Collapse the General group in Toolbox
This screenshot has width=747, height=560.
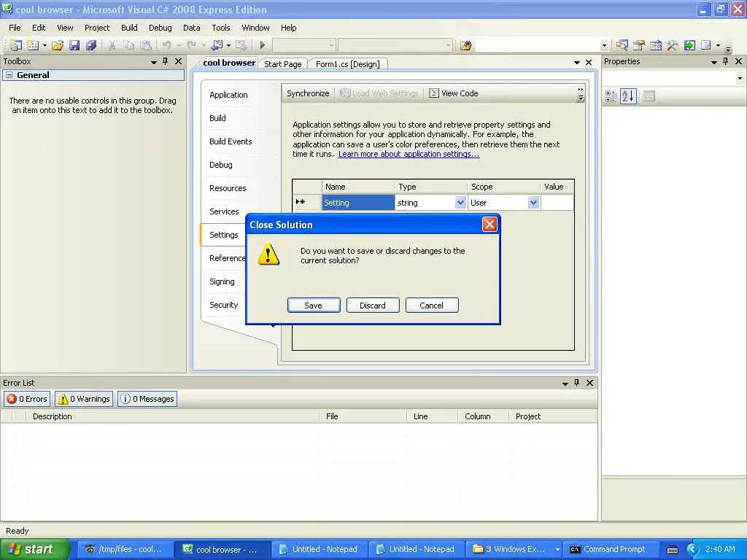pos(9,75)
